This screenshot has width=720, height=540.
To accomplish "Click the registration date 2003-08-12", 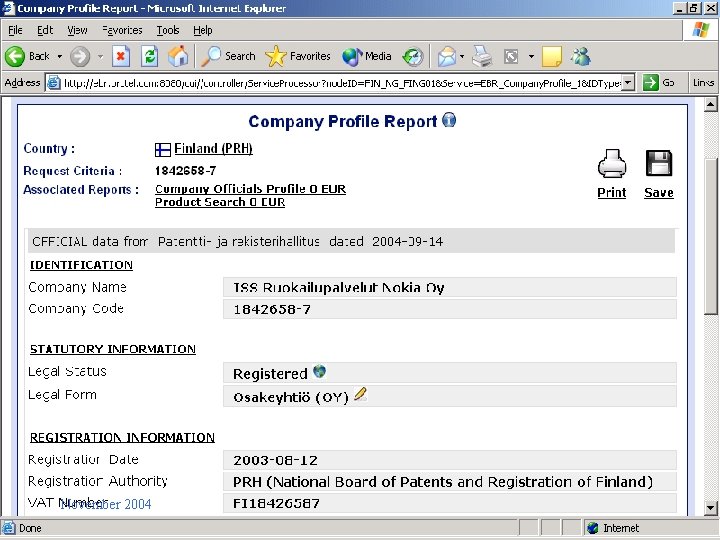I will coord(275,461).
